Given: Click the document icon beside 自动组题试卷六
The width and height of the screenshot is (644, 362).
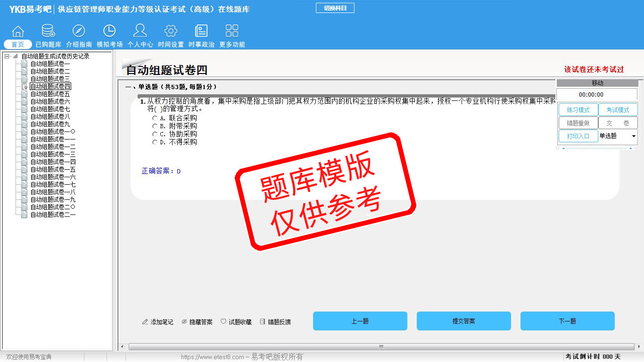Looking at the screenshot, I should (25, 101).
